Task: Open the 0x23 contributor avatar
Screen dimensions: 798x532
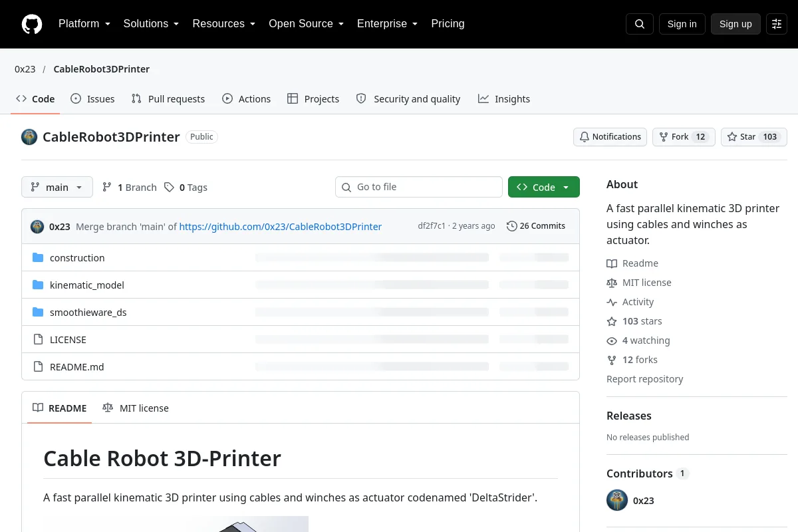Action: tap(617, 500)
